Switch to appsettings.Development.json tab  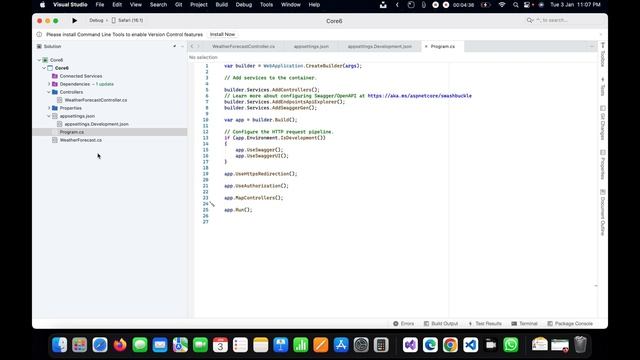coord(380,47)
